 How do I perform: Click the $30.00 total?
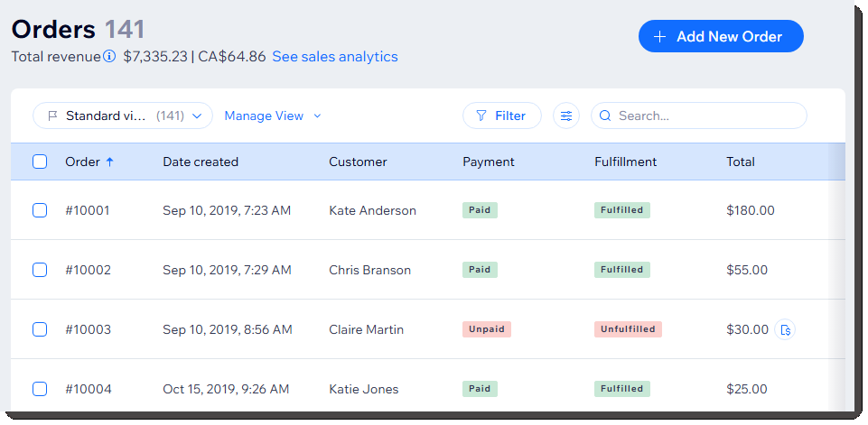pos(747,330)
